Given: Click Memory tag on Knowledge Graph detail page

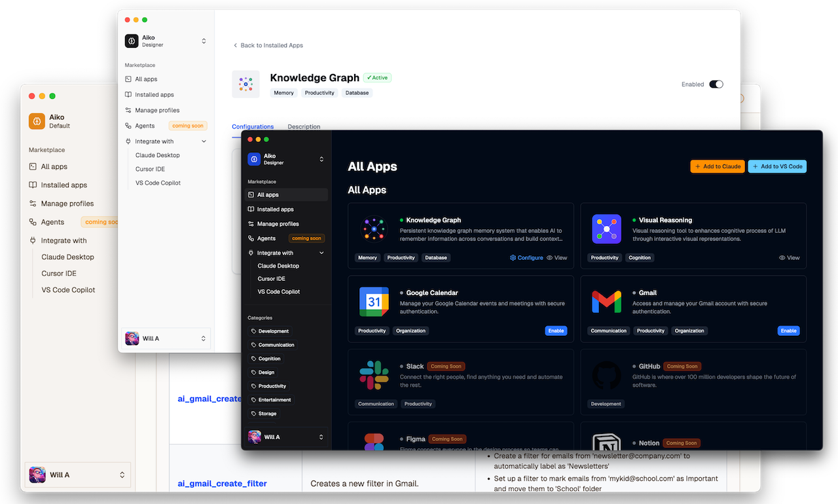Looking at the screenshot, I should [283, 93].
